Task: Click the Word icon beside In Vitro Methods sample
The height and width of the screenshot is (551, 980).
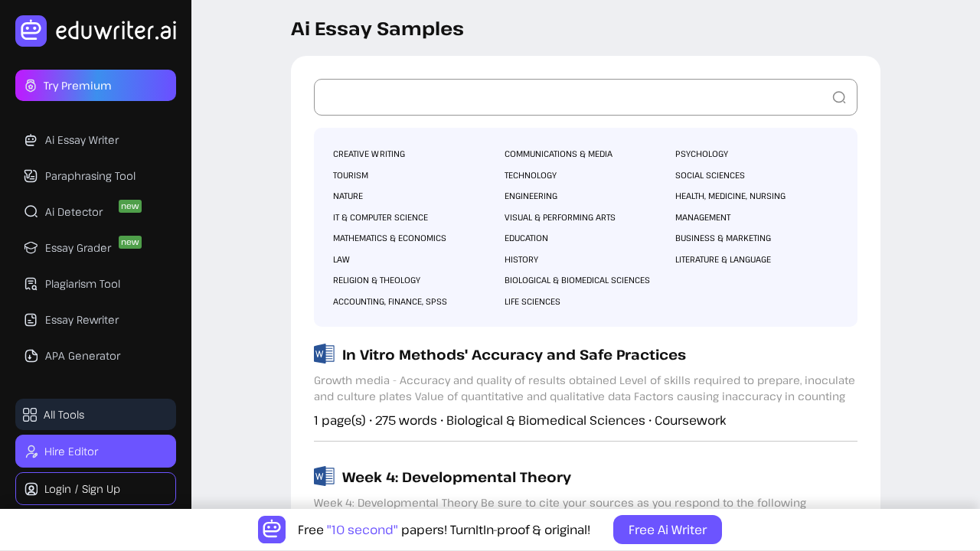Action: [x=324, y=354]
